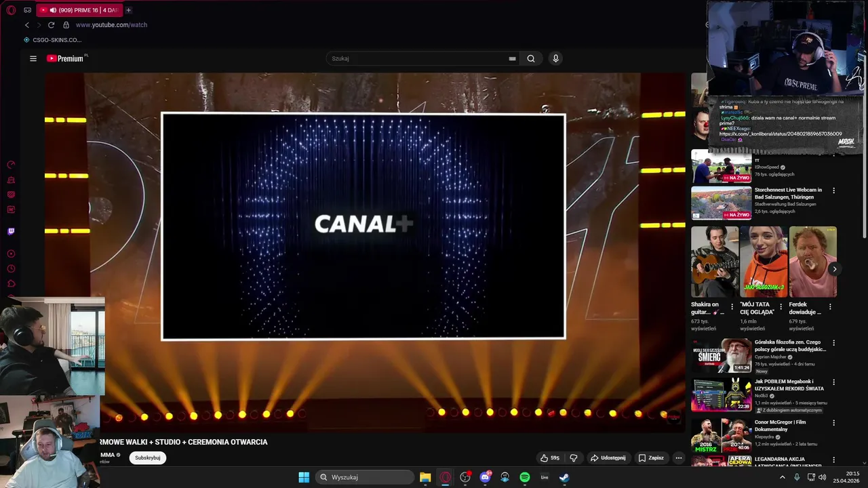Screen dimensions: 868x488
Task: Open GX Control speedometer in sidebar
Action: click(x=11, y=165)
